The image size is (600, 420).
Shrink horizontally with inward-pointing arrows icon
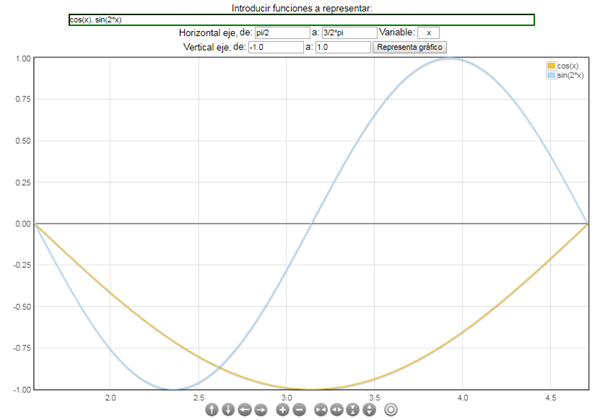[x=321, y=410]
